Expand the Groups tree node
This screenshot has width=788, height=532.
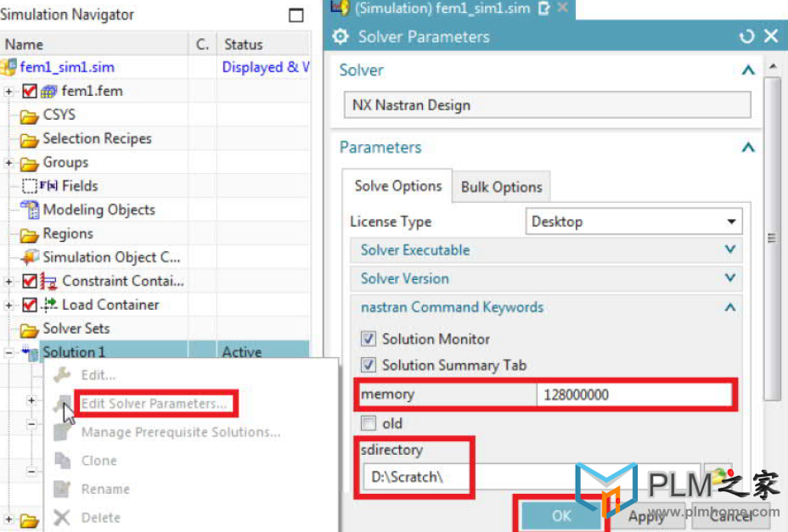pyautogui.click(x=8, y=163)
